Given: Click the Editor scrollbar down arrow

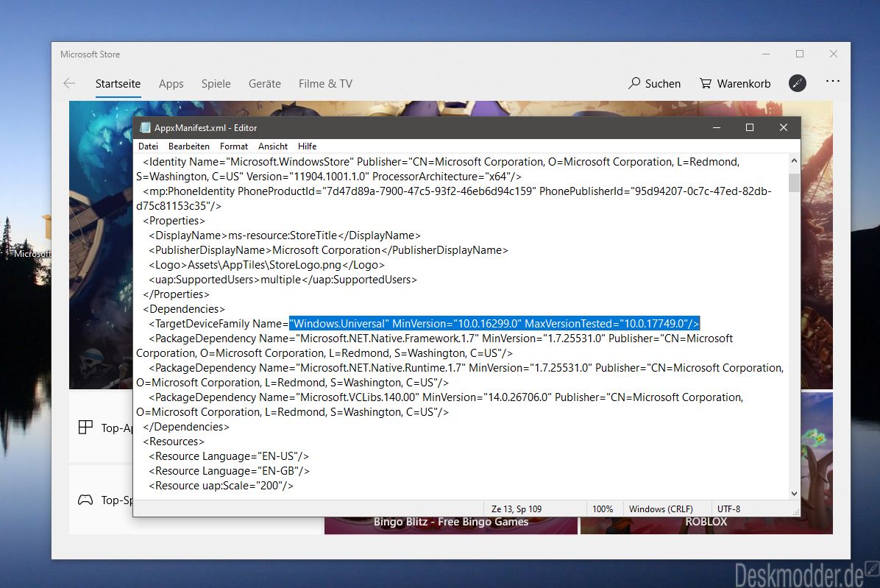Looking at the screenshot, I should click(x=794, y=494).
